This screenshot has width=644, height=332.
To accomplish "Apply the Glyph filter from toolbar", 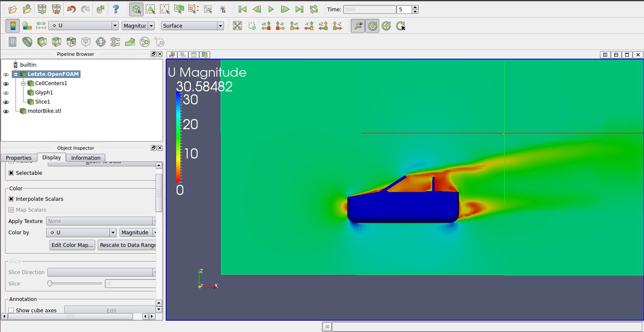I will (x=101, y=42).
